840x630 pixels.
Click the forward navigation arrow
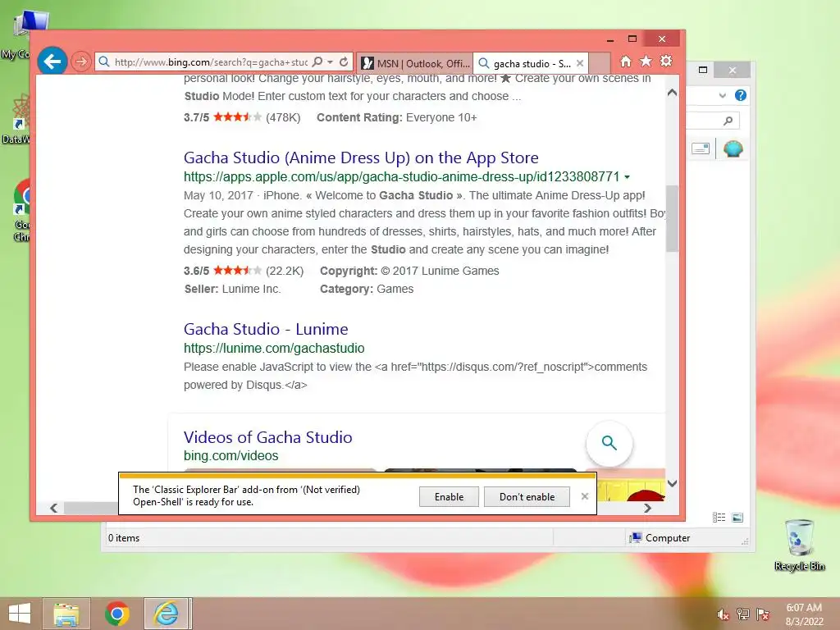click(x=81, y=62)
